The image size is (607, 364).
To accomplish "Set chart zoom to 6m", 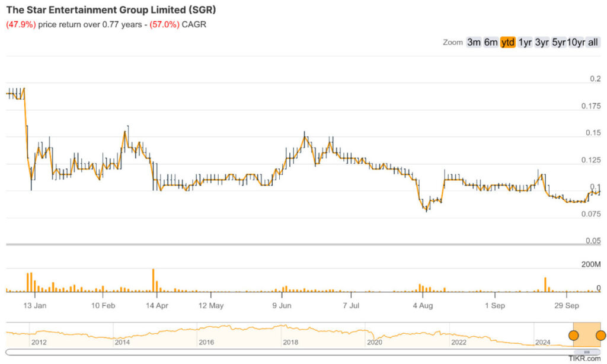I will [x=490, y=42].
